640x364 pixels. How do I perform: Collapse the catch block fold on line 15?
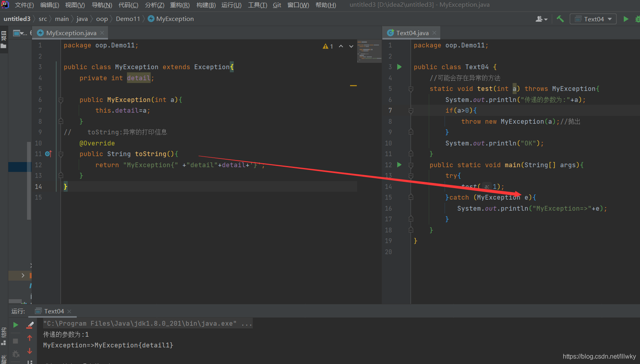(x=411, y=197)
